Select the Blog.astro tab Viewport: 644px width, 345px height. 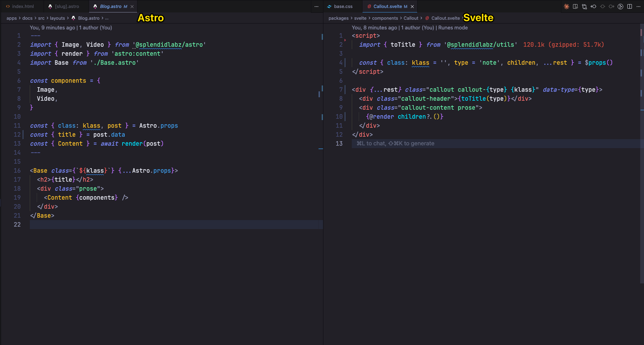pyautogui.click(x=111, y=6)
